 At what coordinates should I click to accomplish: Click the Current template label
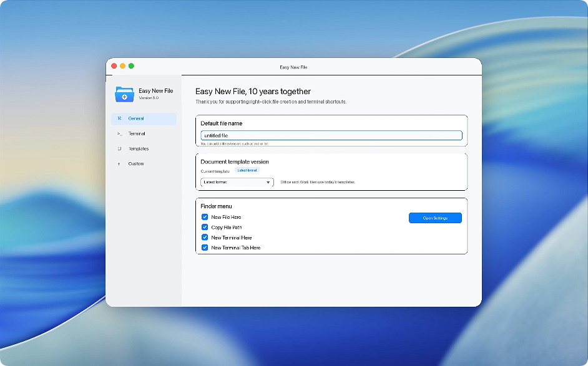click(x=215, y=171)
